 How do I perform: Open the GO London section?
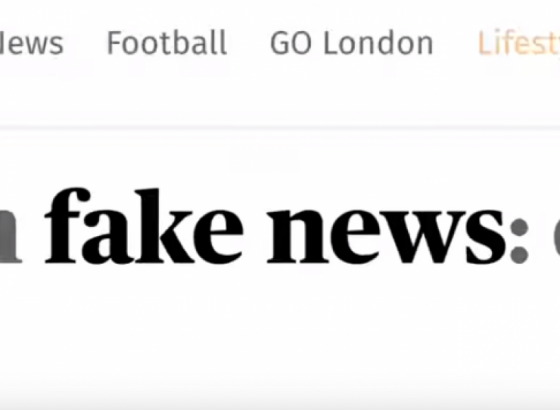tap(352, 43)
